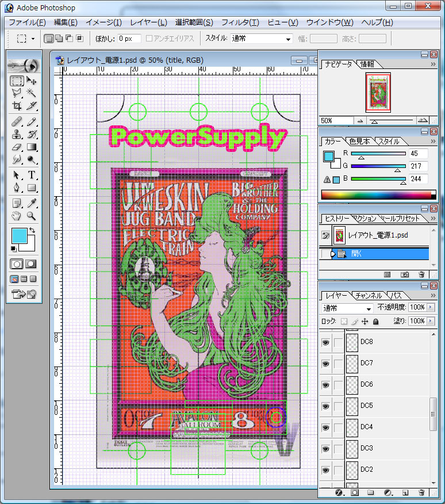The height and width of the screenshot is (504, 445).
Task: Open the Navigator panel menu arrow
Action: (433, 64)
